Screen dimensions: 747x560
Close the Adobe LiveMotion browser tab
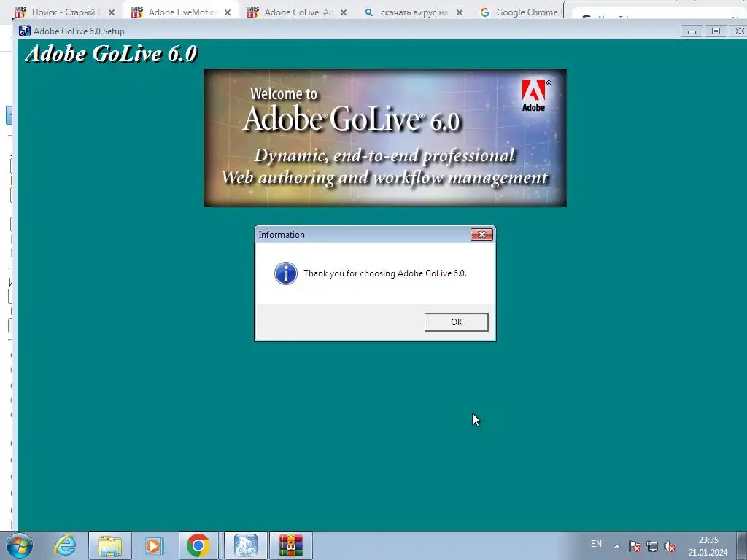(x=228, y=12)
